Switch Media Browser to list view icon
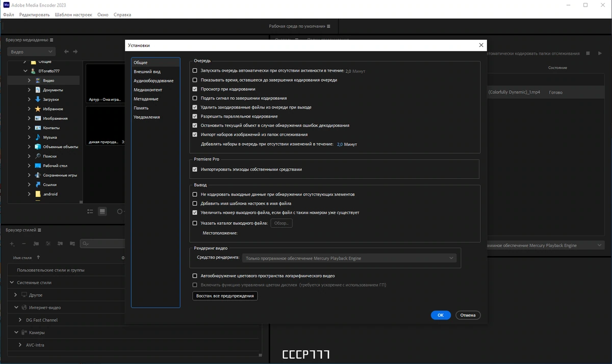Screen dimensions: 612x364 click(90, 211)
